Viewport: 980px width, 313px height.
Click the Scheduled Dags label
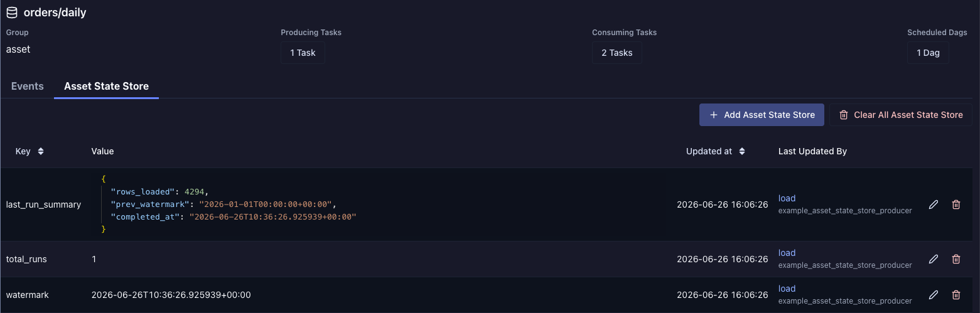click(937, 32)
